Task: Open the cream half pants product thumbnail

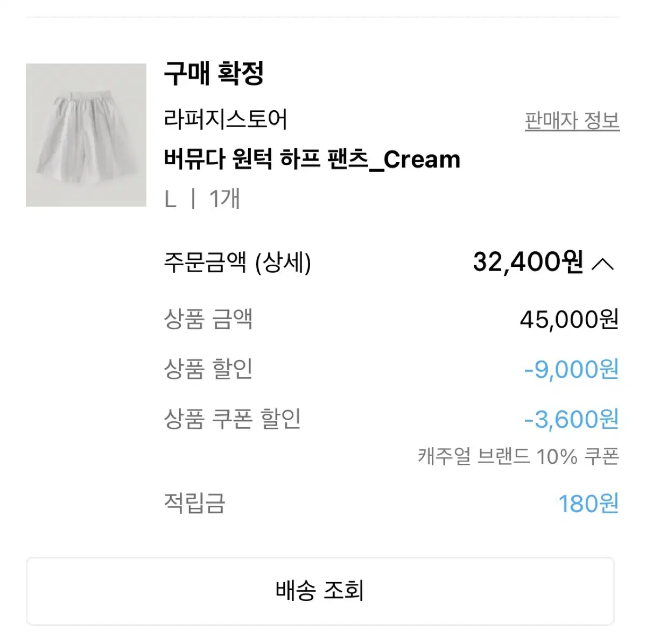Action: [x=86, y=135]
